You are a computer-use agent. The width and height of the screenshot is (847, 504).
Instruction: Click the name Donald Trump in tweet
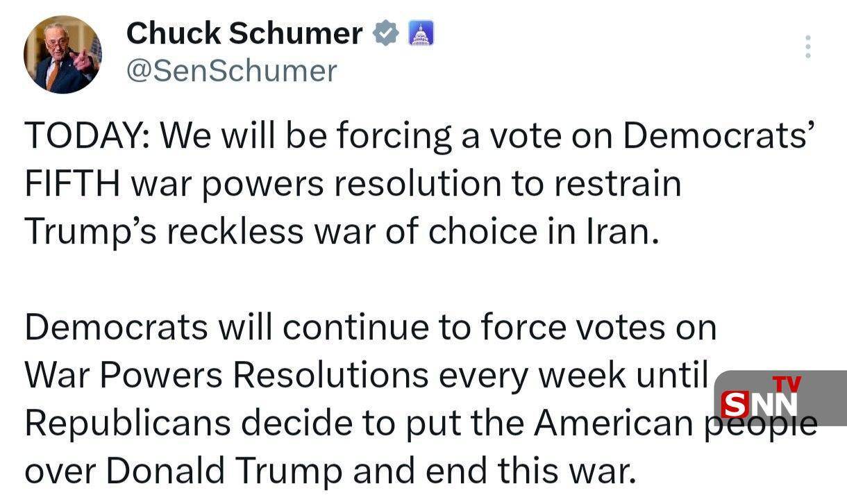225,471
